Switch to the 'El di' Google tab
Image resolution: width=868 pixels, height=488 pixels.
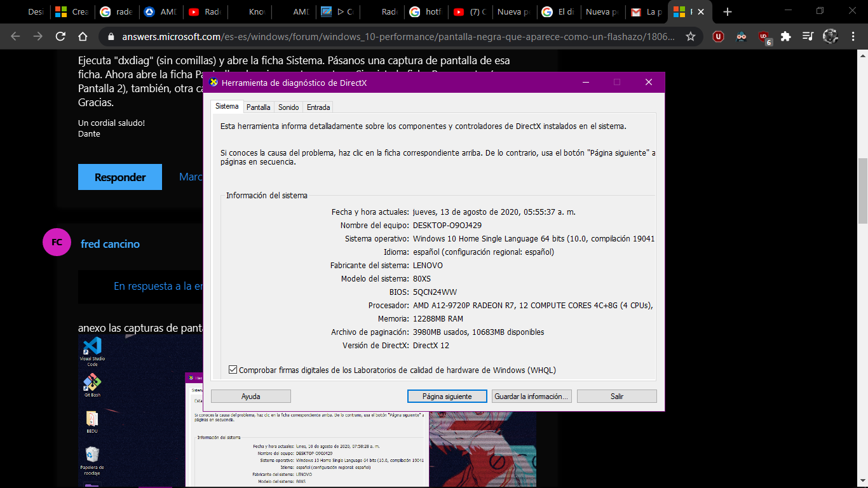tap(558, 12)
